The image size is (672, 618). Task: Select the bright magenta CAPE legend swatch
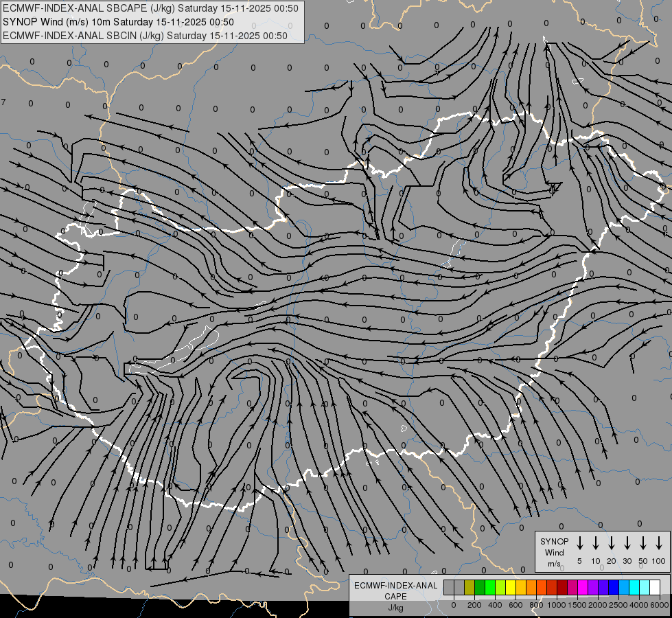[x=583, y=587]
